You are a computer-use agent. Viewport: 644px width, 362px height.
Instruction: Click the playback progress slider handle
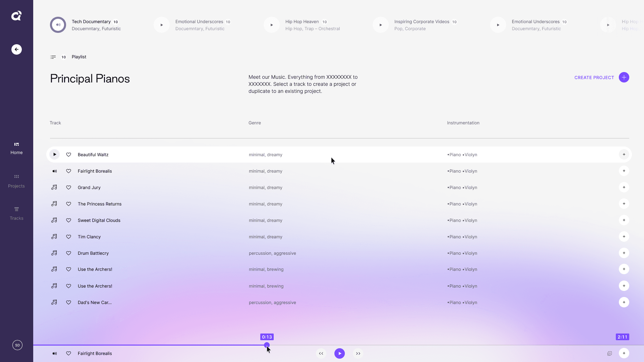267,345
